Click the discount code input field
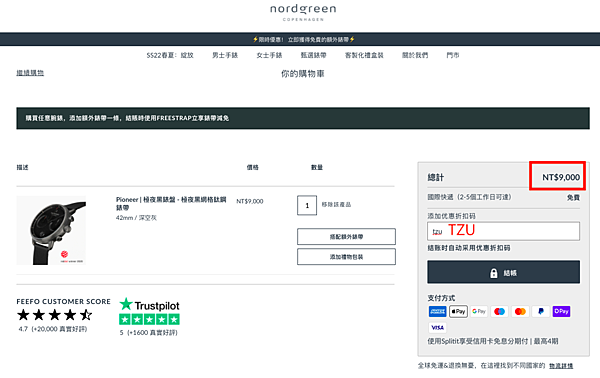600x378 pixels. pyautogui.click(x=504, y=231)
